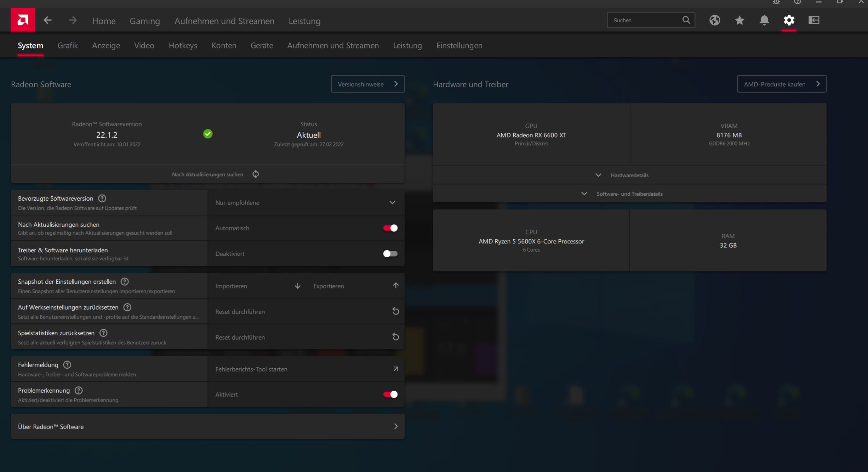The image size is (868, 472).
Task: Click reset icon for Auf Werkseinstellungen zurücksetzen
Action: [x=395, y=311]
